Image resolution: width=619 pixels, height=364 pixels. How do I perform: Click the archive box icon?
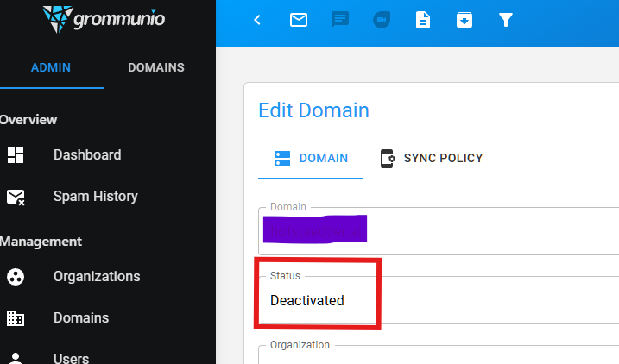[464, 20]
